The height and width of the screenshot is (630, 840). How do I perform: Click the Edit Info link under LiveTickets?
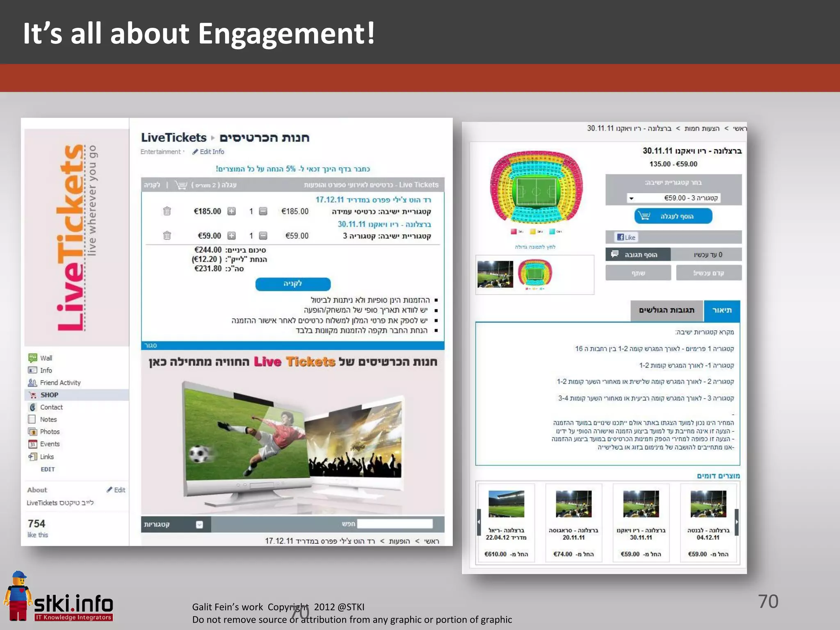[x=208, y=152]
